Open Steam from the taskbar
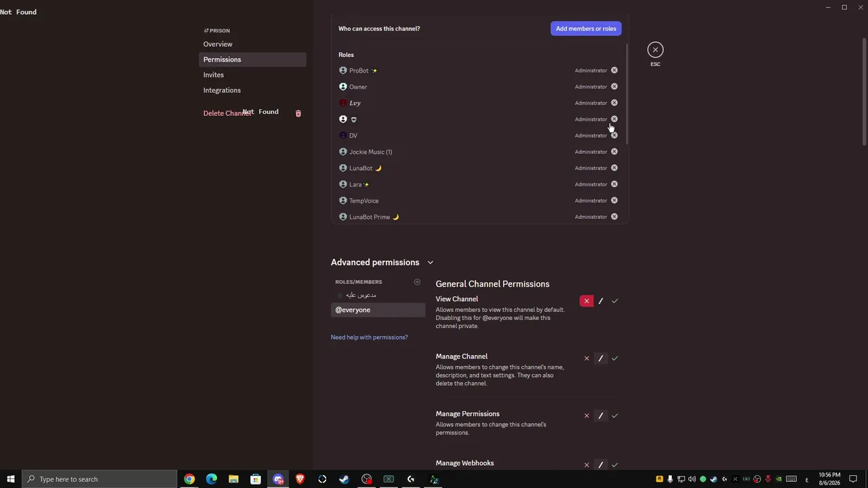The image size is (868, 488). point(344,479)
